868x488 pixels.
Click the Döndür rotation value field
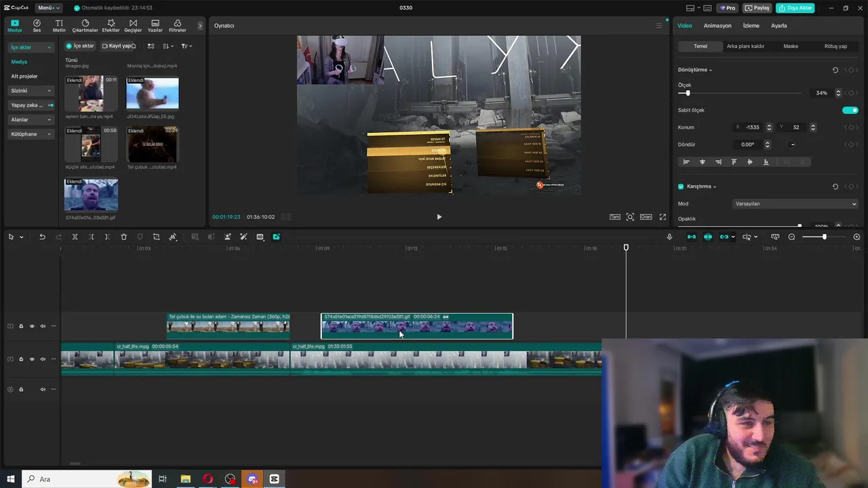click(748, 144)
